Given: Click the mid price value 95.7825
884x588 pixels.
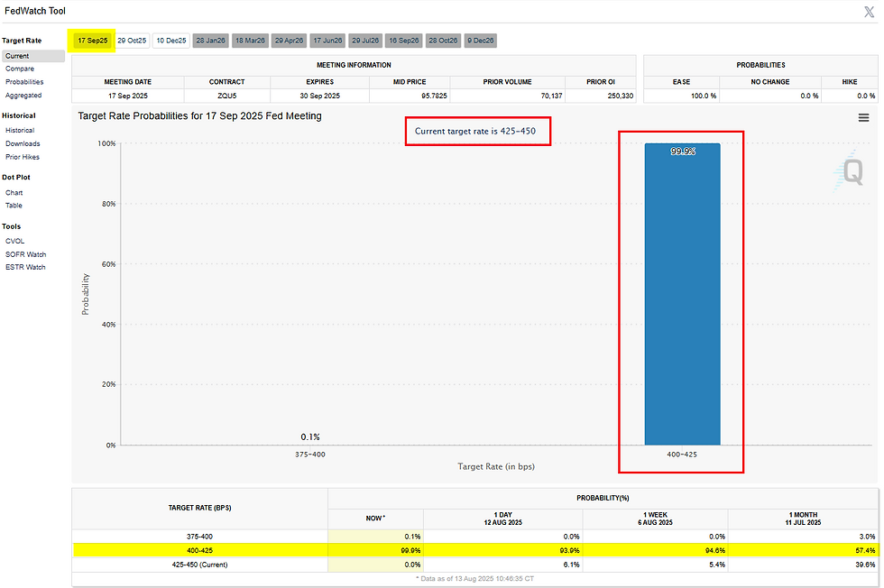Looking at the screenshot, I should click(434, 96).
